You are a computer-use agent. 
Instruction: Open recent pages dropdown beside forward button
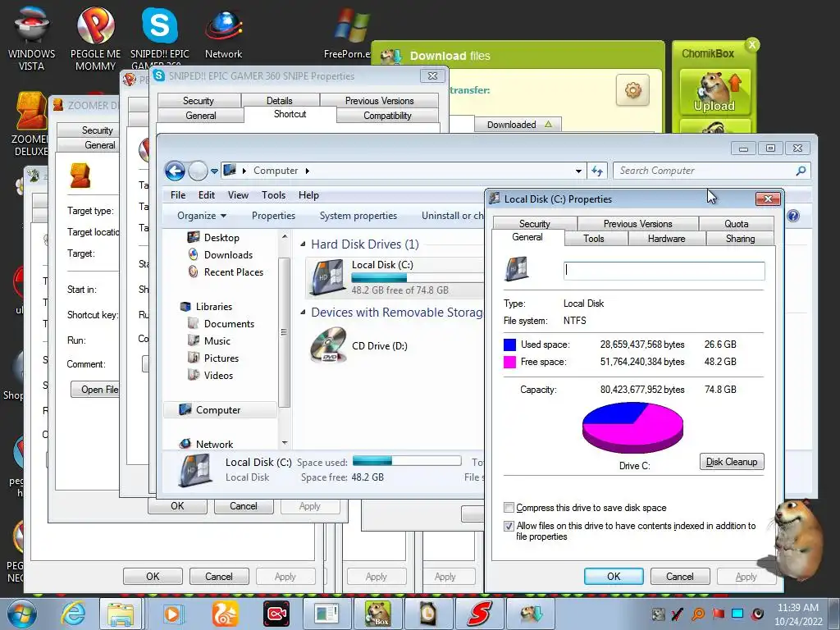[214, 171]
